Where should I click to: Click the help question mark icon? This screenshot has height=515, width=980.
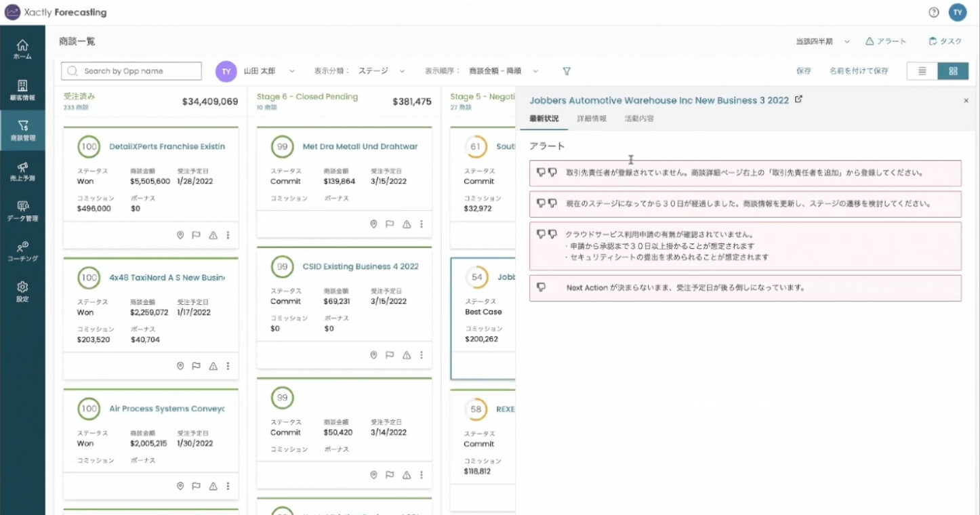934,12
